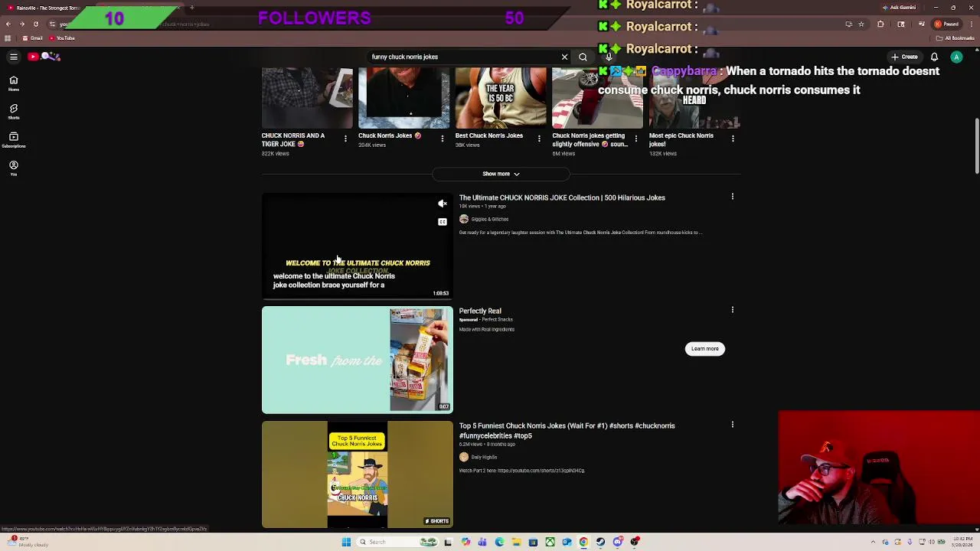Open the YouTube hamburger guide menu
Viewport: 980px width, 551px height.
pyautogui.click(x=14, y=57)
